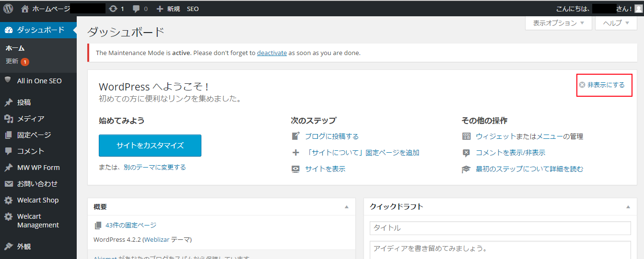The image size is (644, 259).
Task: Click the update count badge next to 更新
Action: (x=25, y=62)
